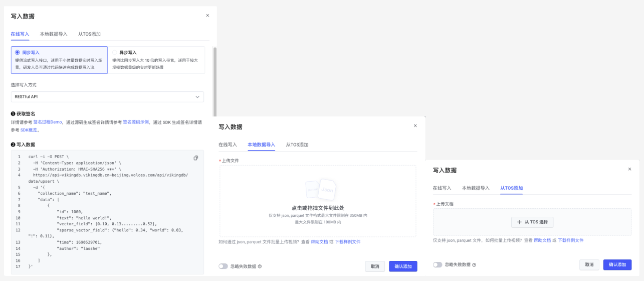Click 下载样例文件 link in TOS dialog
The image size is (644, 281).
(x=570, y=240)
